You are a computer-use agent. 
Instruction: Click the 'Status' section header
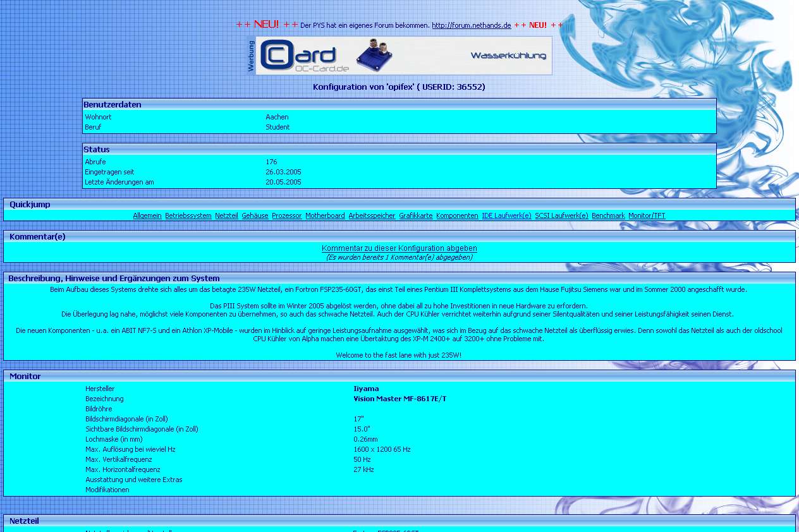[399, 149]
